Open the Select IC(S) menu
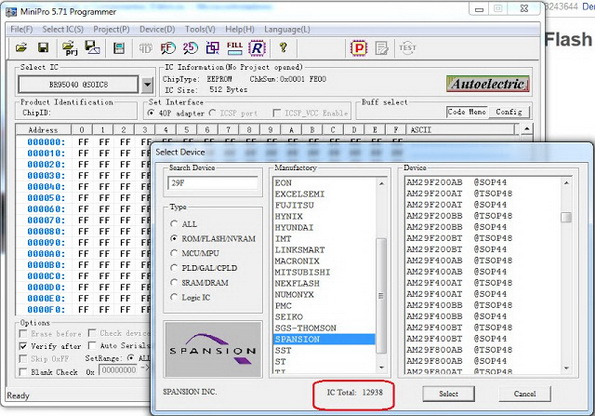Screen dimensions: 595x416 [63, 29]
